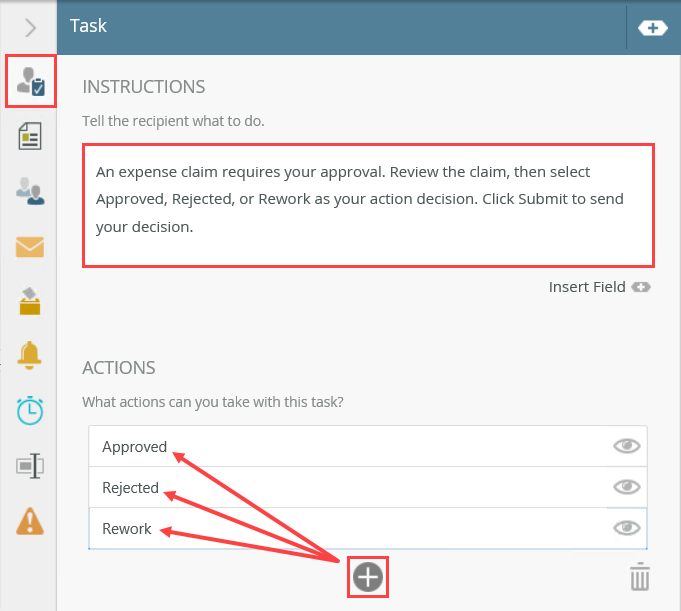Click into the Instructions text box
Viewport: 681px width, 611px height.
(368, 205)
